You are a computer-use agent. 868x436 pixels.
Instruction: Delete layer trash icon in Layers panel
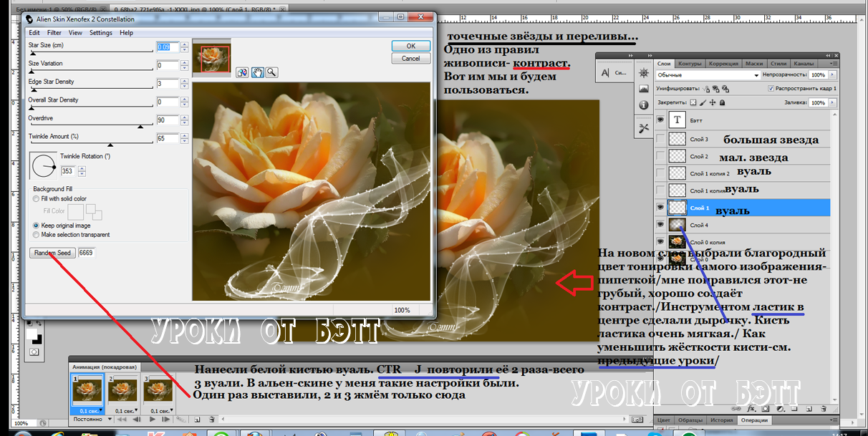tap(824, 409)
